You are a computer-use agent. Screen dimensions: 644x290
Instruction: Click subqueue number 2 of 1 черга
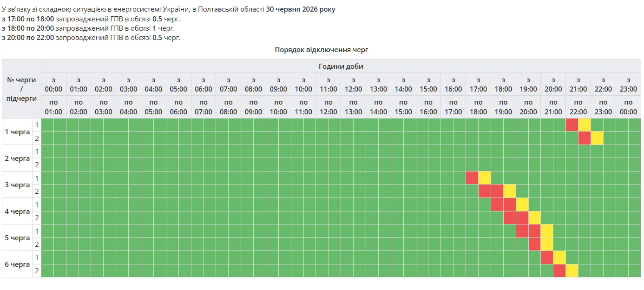pyautogui.click(x=37, y=138)
